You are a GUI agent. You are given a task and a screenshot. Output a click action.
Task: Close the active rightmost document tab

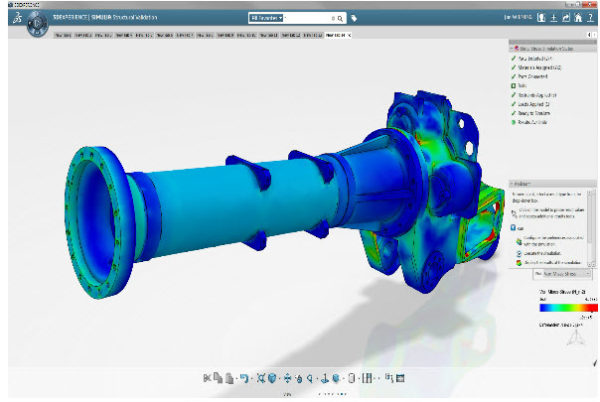pos(349,35)
